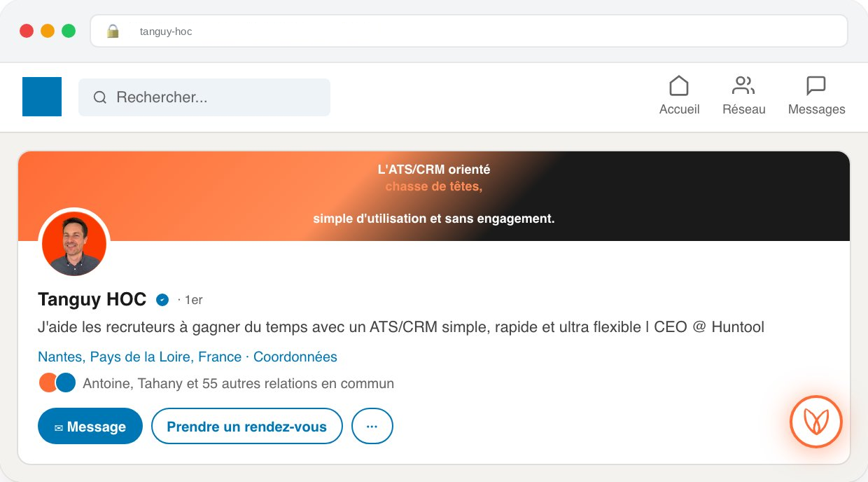Open the Messages chat icon
The image size is (868, 482).
pos(816,85)
